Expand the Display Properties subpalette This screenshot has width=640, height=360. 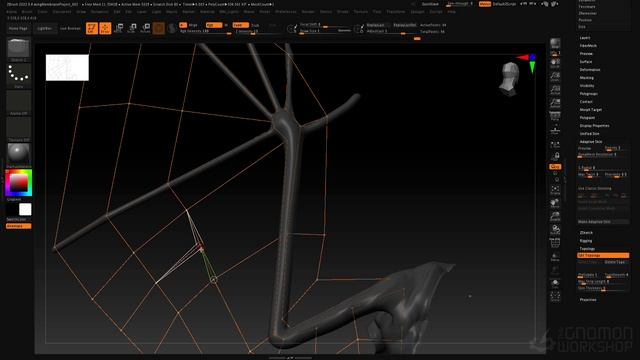594,125
